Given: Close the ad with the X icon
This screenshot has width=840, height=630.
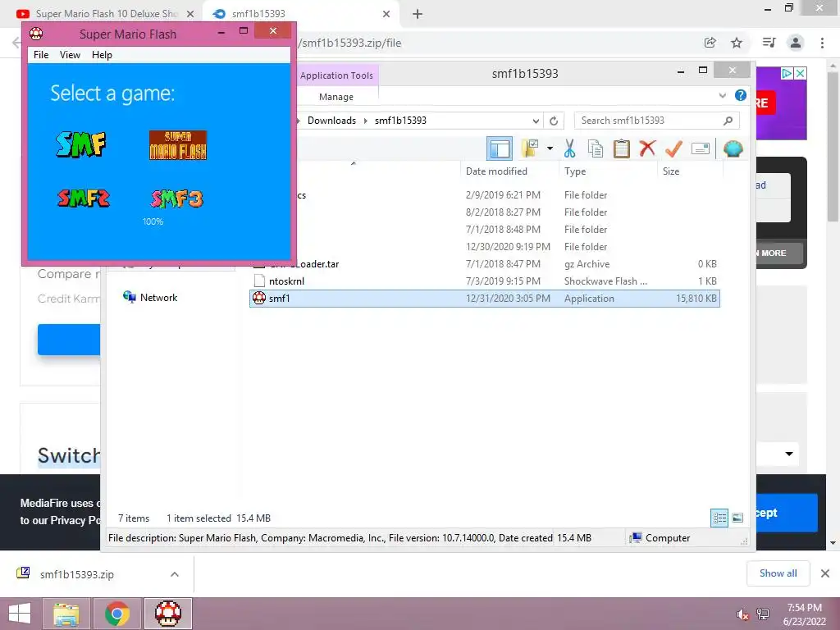Looking at the screenshot, I should (x=800, y=73).
